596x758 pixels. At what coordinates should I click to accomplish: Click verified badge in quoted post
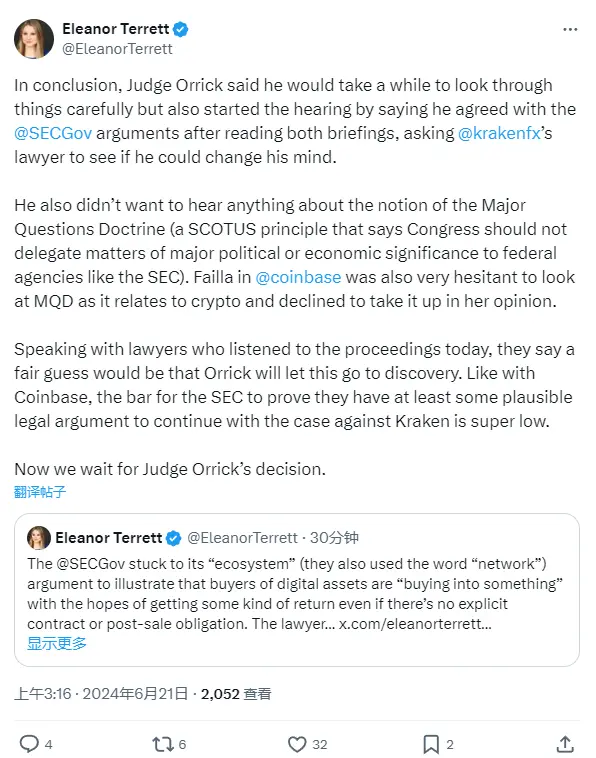click(x=173, y=538)
